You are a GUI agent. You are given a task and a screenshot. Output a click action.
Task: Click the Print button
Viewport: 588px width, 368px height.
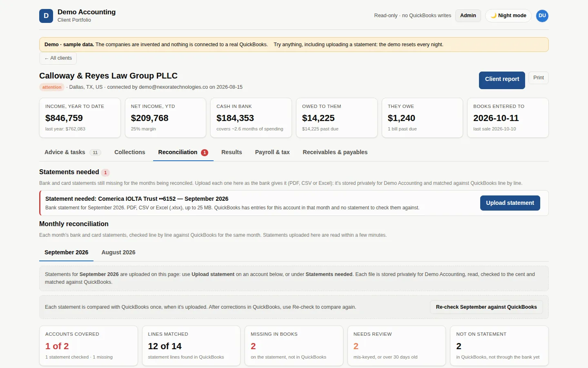pyautogui.click(x=538, y=78)
